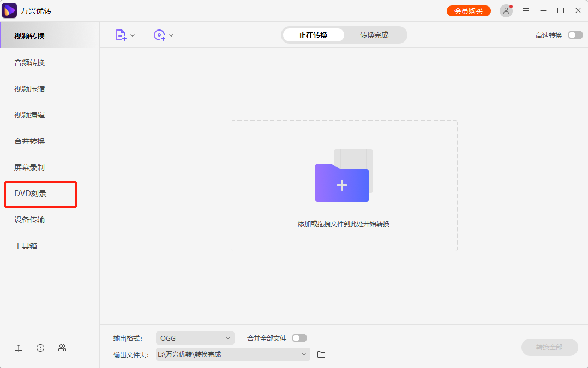Open the community/contact icon at bottom left
Screen dimensions: 588x368
[62, 347]
